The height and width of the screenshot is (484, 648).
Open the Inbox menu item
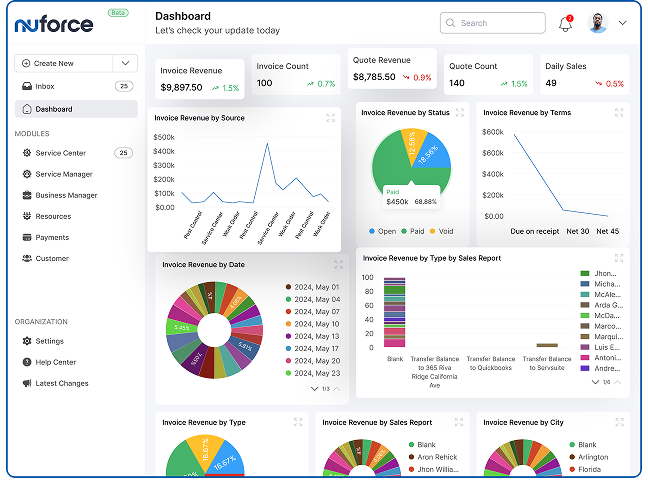pos(45,86)
